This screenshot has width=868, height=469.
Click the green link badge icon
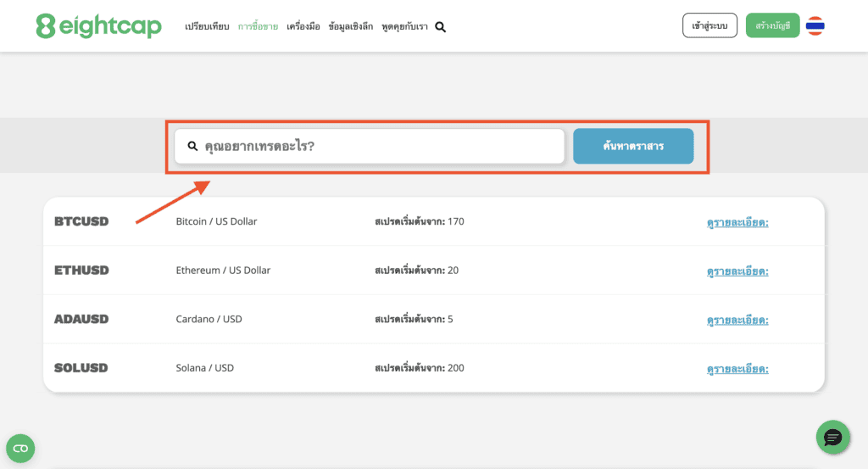point(20,448)
